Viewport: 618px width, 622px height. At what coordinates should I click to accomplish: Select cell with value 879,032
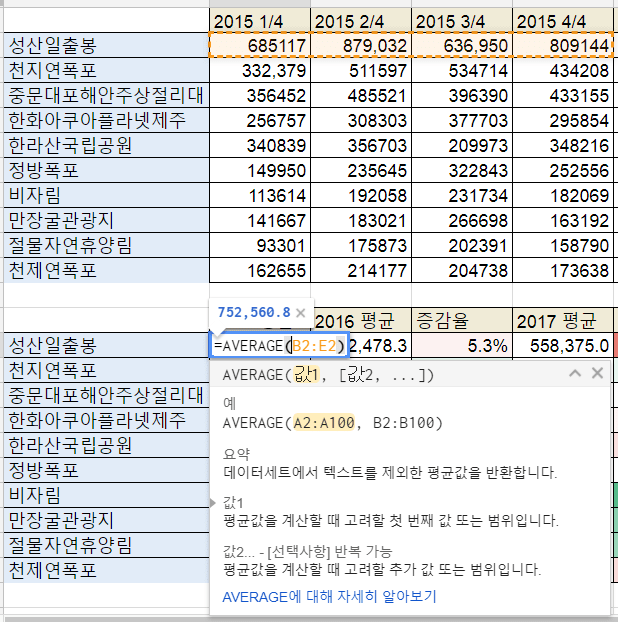(x=361, y=46)
